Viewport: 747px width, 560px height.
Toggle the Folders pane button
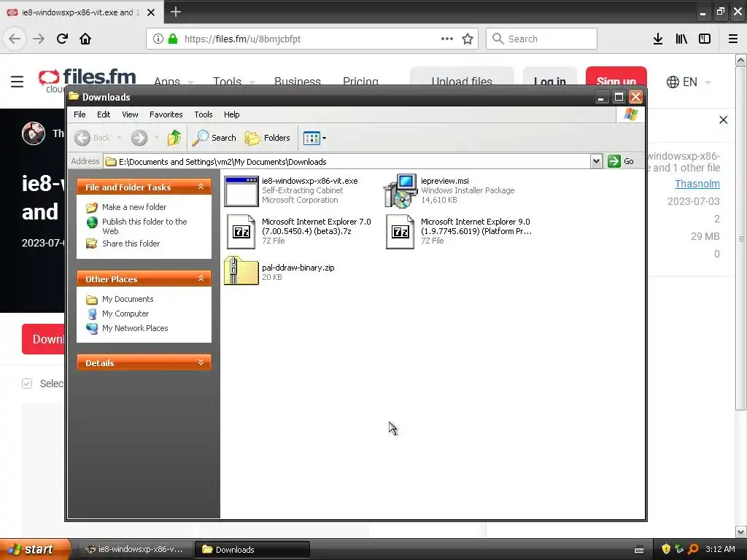[267, 138]
